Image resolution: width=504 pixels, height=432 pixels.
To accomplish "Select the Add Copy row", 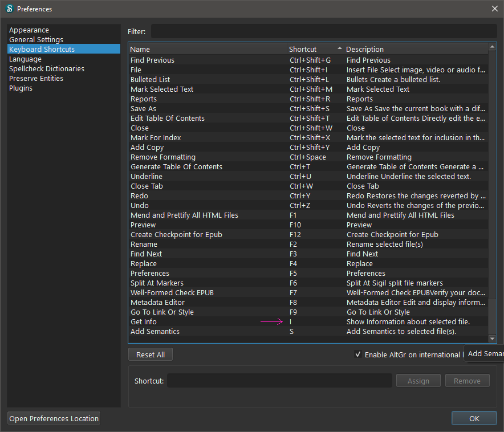I will 308,147.
